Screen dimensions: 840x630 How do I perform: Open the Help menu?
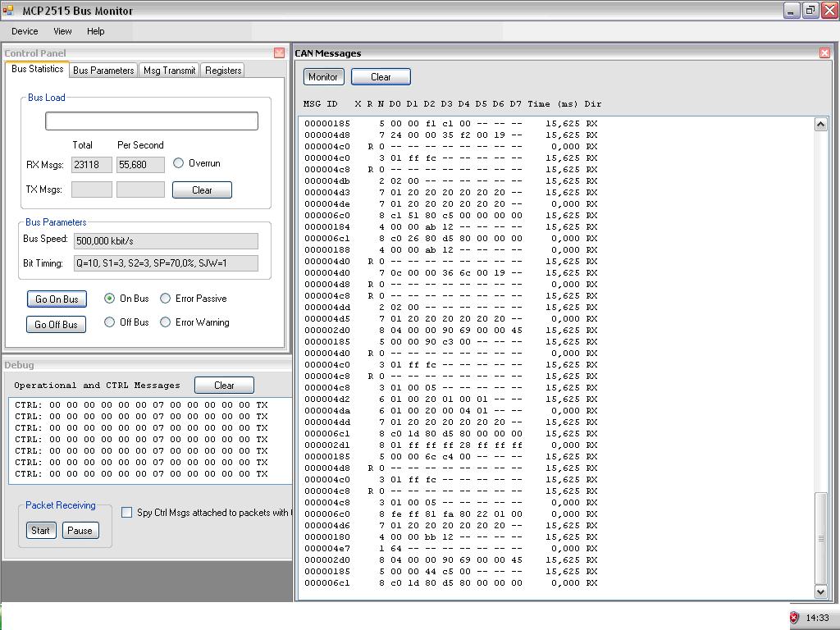[95, 31]
